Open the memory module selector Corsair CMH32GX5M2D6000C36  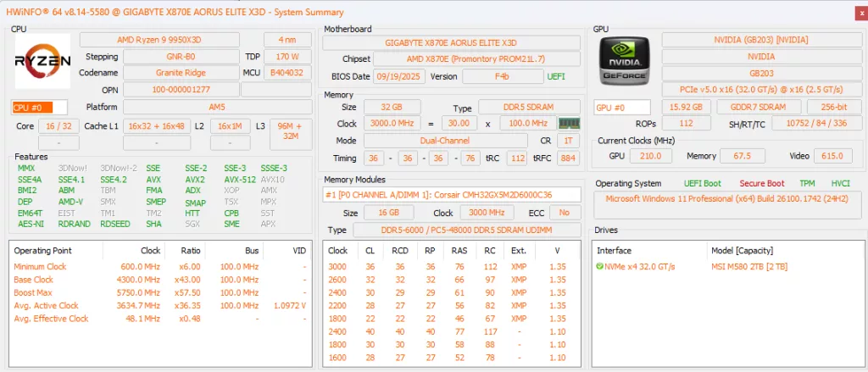pyautogui.click(x=452, y=194)
